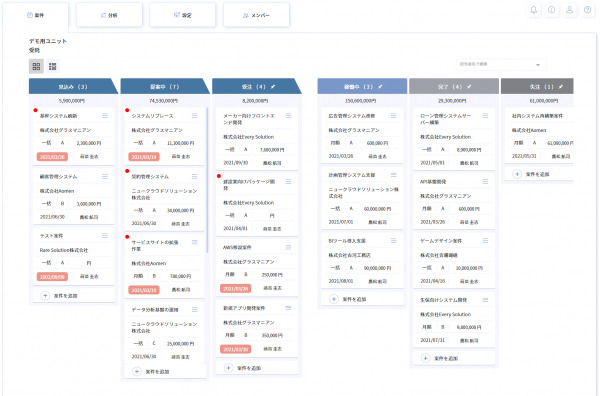The height and width of the screenshot is (396, 600).
Task: Open menu icon on メーカー向けフロントエンド開発 card
Action: 288,116
